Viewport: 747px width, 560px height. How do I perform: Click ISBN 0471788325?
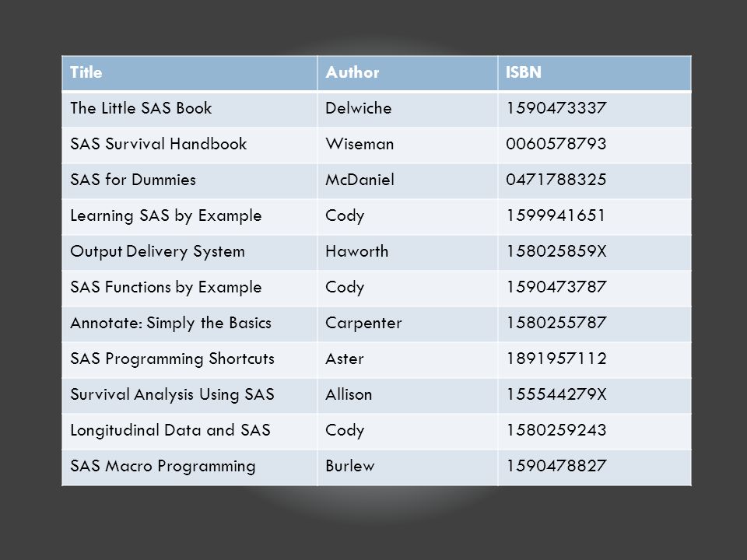coord(556,180)
